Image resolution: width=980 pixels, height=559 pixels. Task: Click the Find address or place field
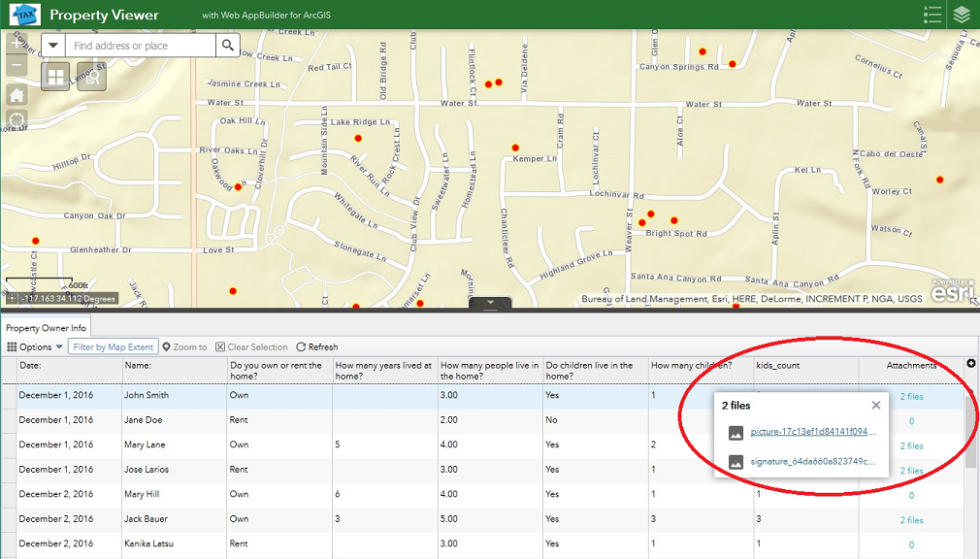tap(141, 46)
